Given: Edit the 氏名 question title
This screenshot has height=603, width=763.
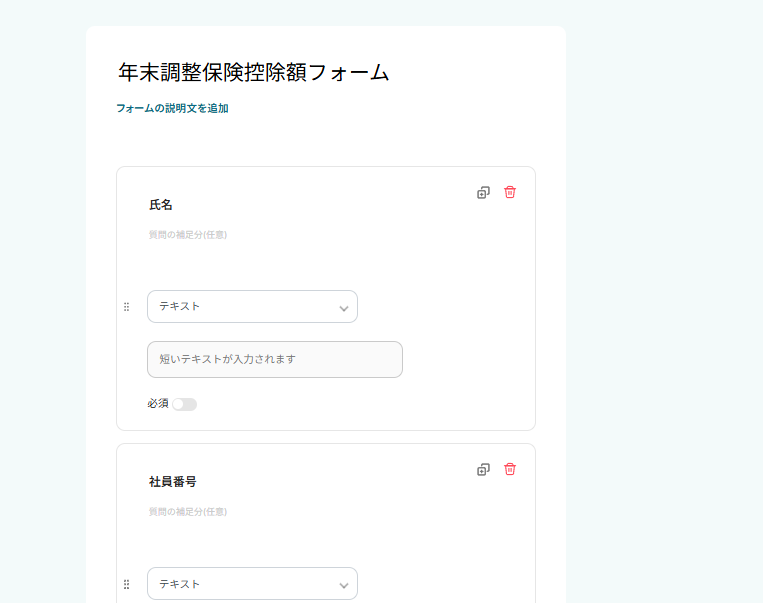Looking at the screenshot, I should [x=161, y=205].
